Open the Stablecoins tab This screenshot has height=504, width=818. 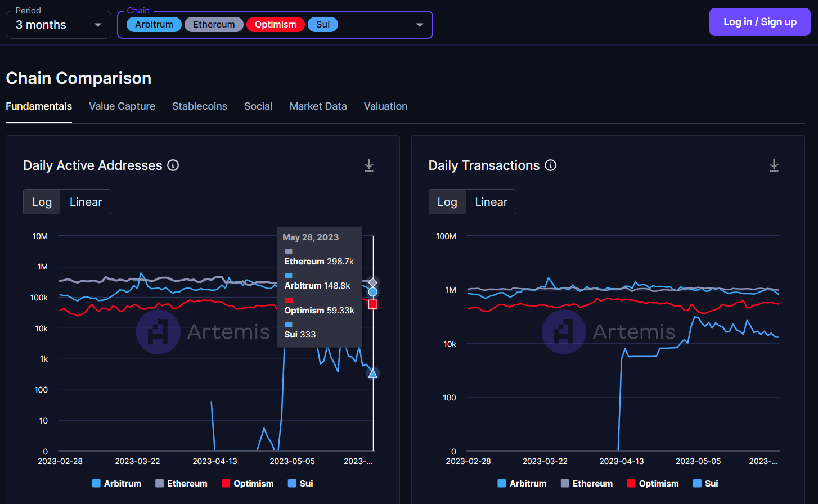pyautogui.click(x=200, y=106)
